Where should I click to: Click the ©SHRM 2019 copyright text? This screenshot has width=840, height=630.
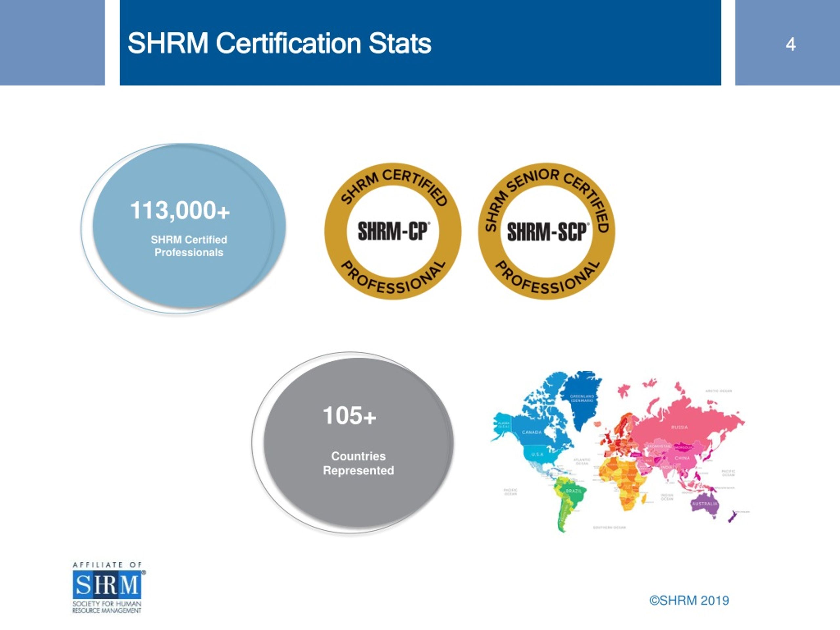coord(689,600)
